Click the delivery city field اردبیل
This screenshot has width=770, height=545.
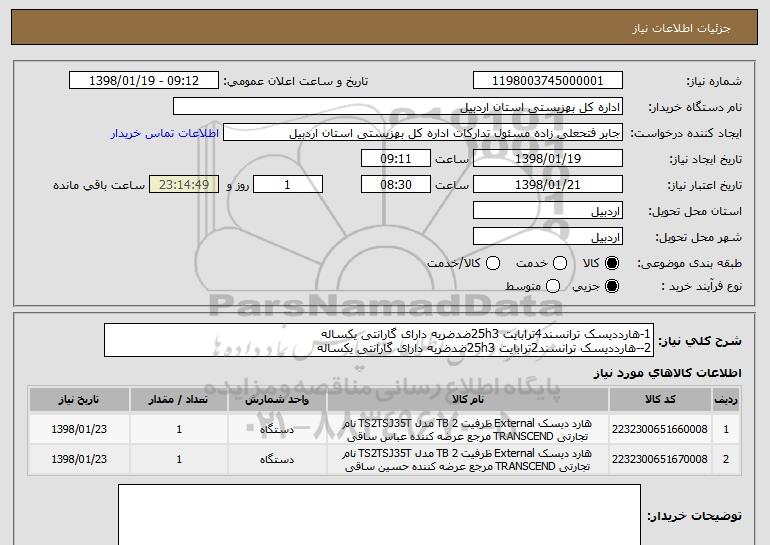pyautogui.click(x=548, y=237)
